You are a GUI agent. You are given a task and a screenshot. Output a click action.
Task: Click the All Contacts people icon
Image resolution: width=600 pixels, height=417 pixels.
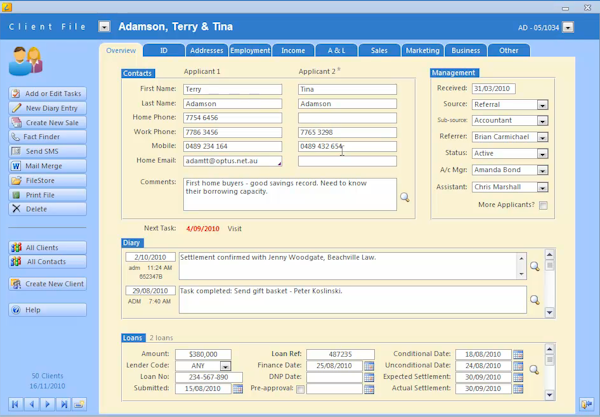click(16, 262)
